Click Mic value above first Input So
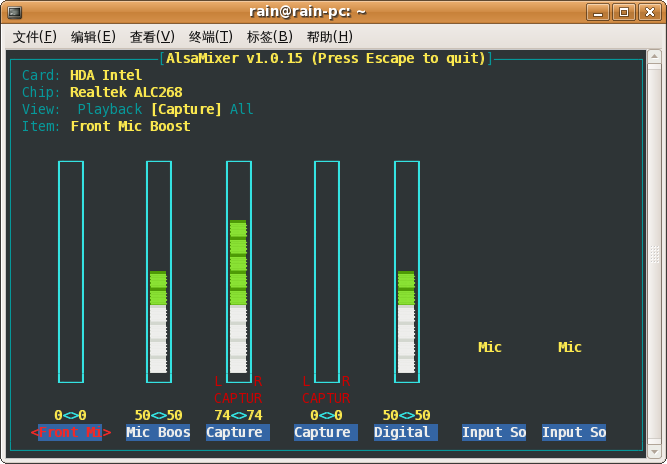Viewport: 667px width, 464px height. pyautogui.click(x=490, y=347)
